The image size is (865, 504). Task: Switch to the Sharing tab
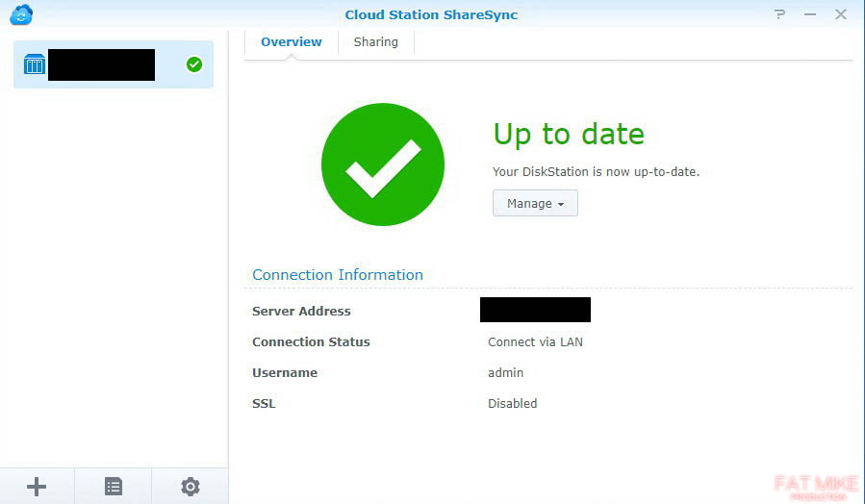[x=375, y=42]
